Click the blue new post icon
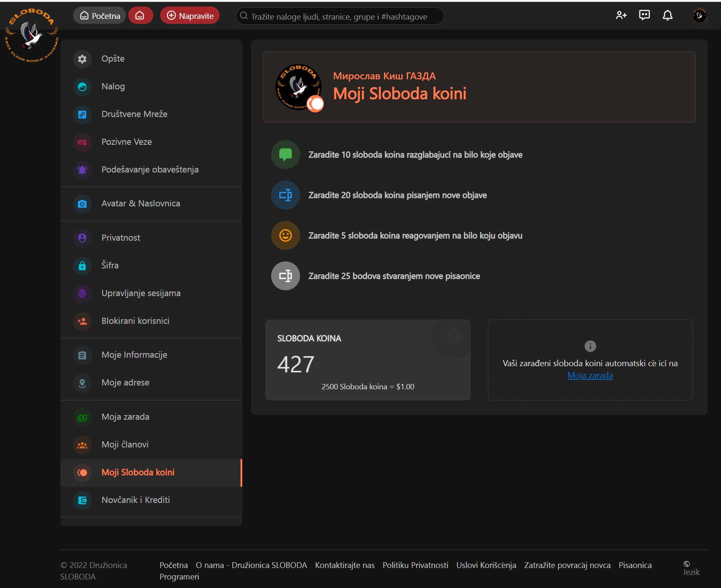Image resolution: width=721 pixels, height=588 pixels. pos(285,195)
